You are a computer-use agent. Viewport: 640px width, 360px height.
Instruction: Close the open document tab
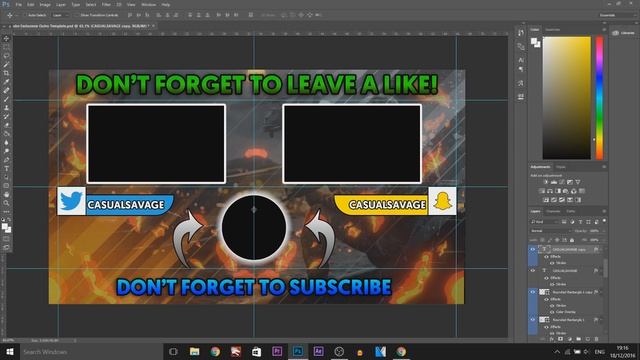coord(153,26)
